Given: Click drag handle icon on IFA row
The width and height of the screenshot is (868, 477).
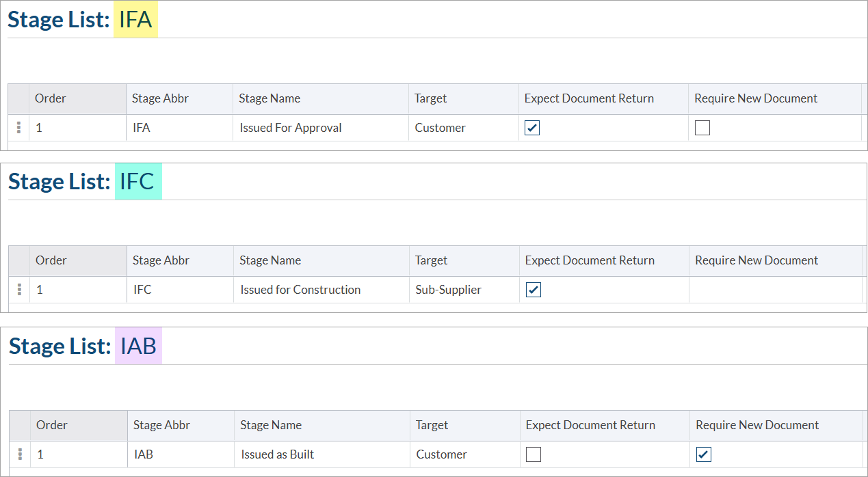Looking at the screenshot, I should [18, 128].
